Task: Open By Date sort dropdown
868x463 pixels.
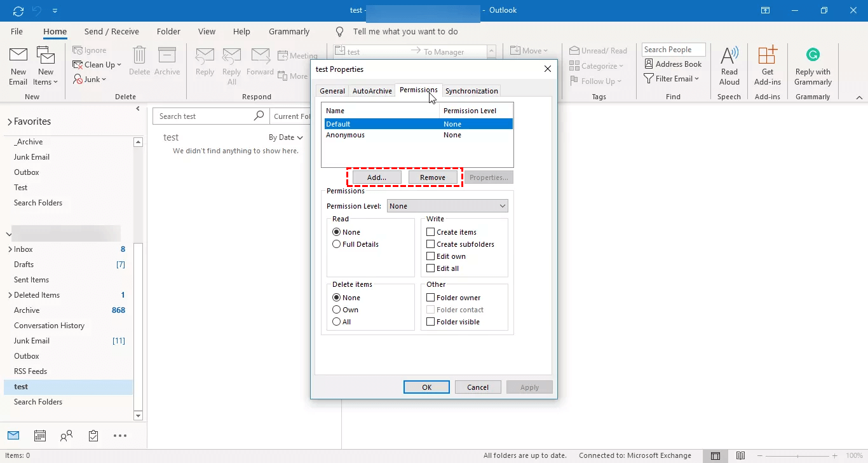Action: point(285,137)
